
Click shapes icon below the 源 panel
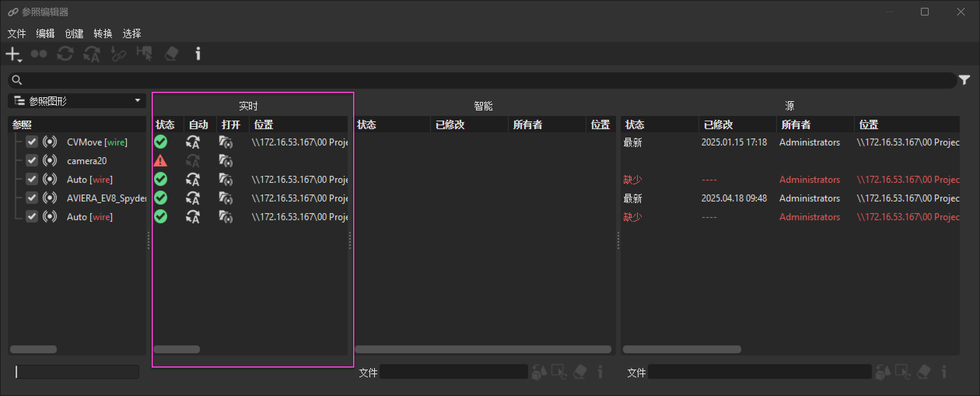coord(883,372)
